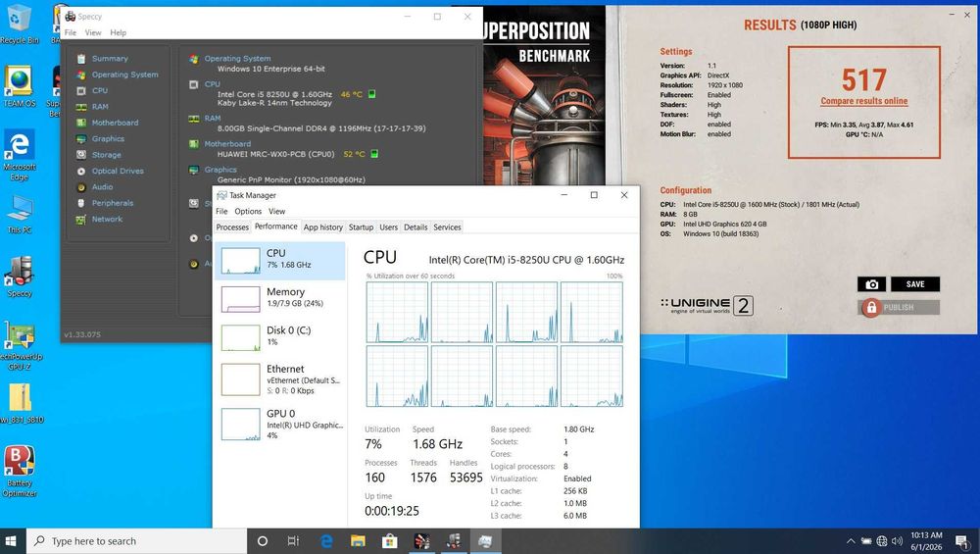
Task: Select Memory in Task Manager performance list
Action: 280,299
